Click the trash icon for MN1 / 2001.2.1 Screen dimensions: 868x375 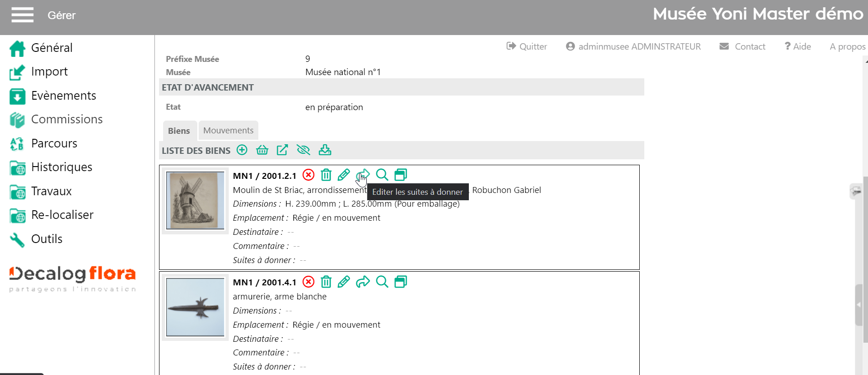[x=326, y=175]
